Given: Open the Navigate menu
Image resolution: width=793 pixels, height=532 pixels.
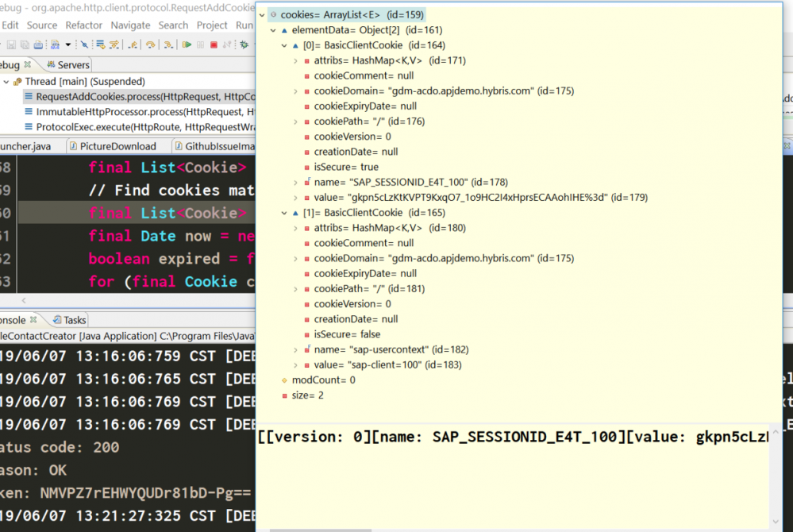Looking at the screenshot, I should click(x=130, y=25).
